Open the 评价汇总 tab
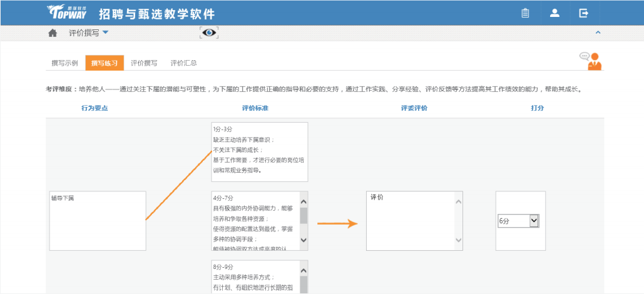The image size is (644, 294). coord(183,63)
